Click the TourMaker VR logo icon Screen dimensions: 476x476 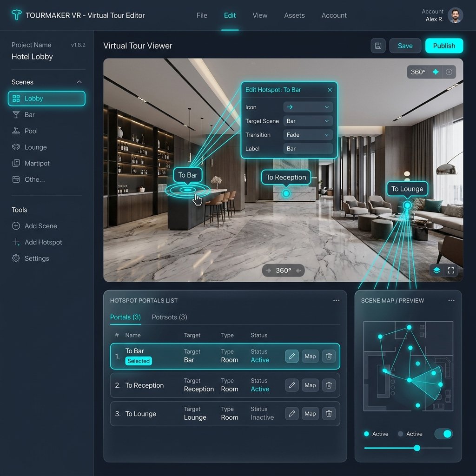[16, 15]
